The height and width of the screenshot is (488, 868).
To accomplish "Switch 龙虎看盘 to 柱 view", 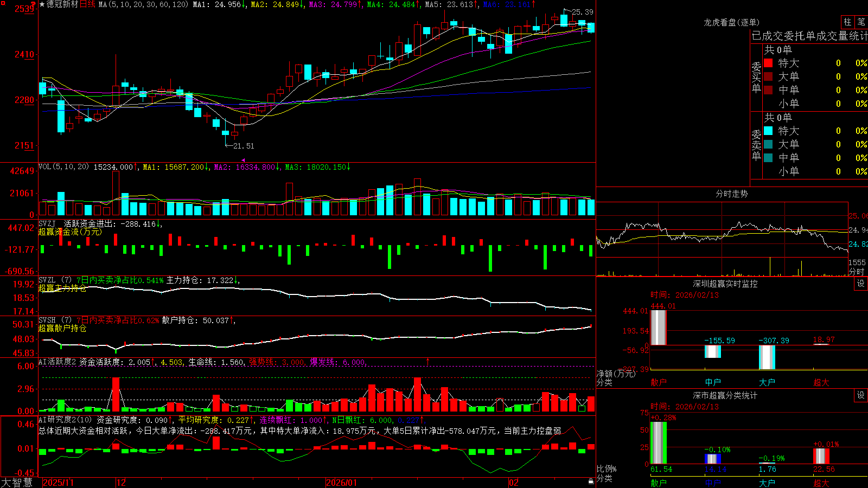I will 847,22.
